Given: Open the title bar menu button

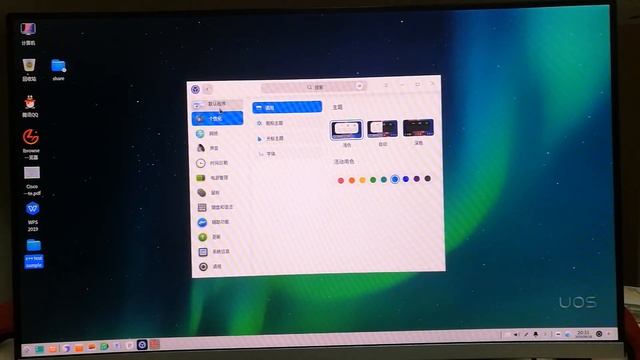Looking at the screenshot, I should tap(386, 85).
